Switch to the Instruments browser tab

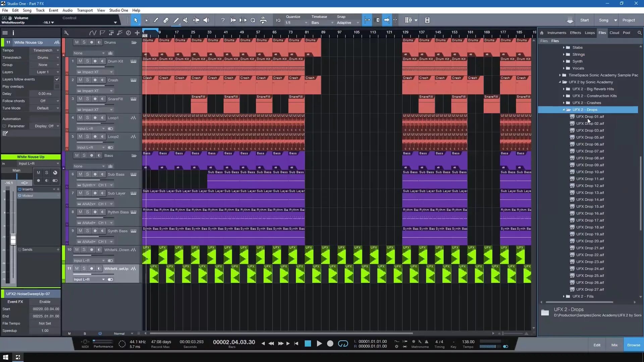pyautogui.click(x=556, y=33)
